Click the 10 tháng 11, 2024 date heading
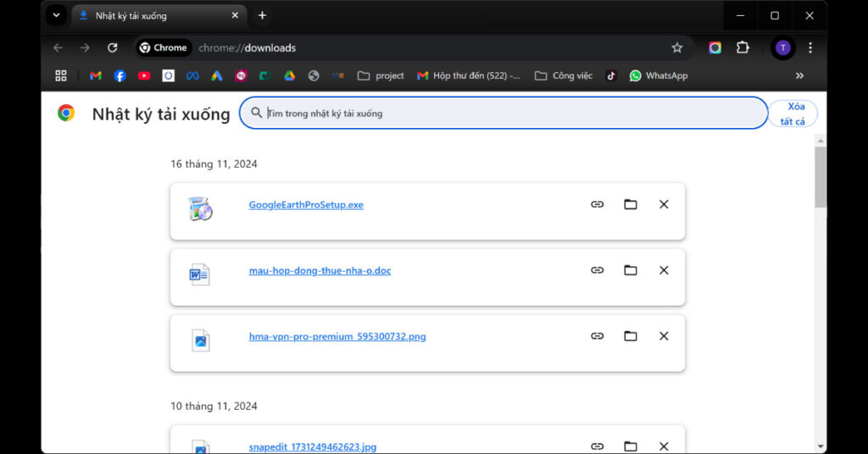The width and height of the screenshot is (868, 454). click(214, 406)
